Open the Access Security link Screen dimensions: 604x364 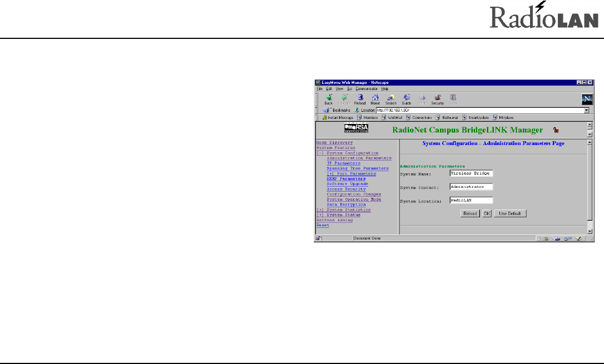coord(346,190)
